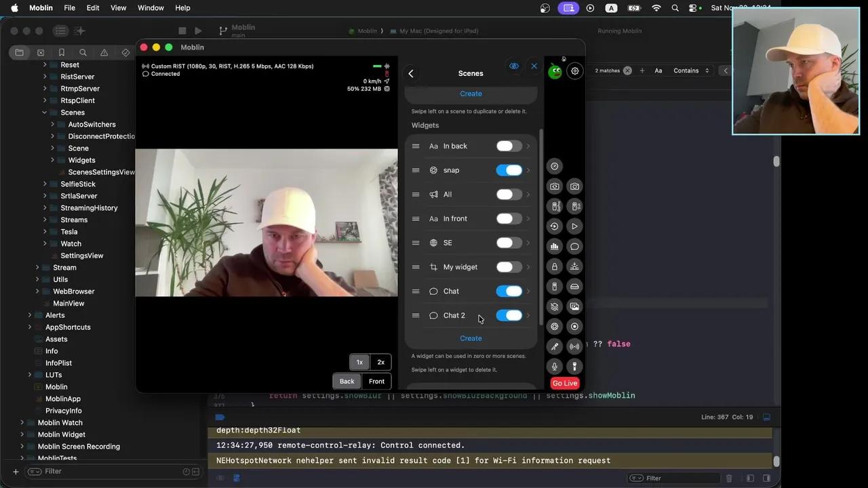
Task: Expand the AutoSwitchers folder
Action: (x=53, y=125)
